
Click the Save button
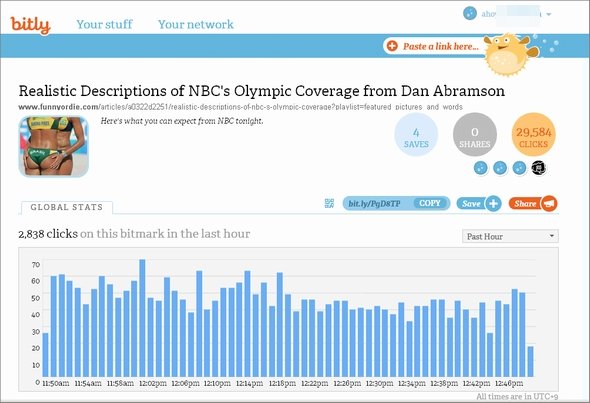pyautogui.click(x=471, y=204)
